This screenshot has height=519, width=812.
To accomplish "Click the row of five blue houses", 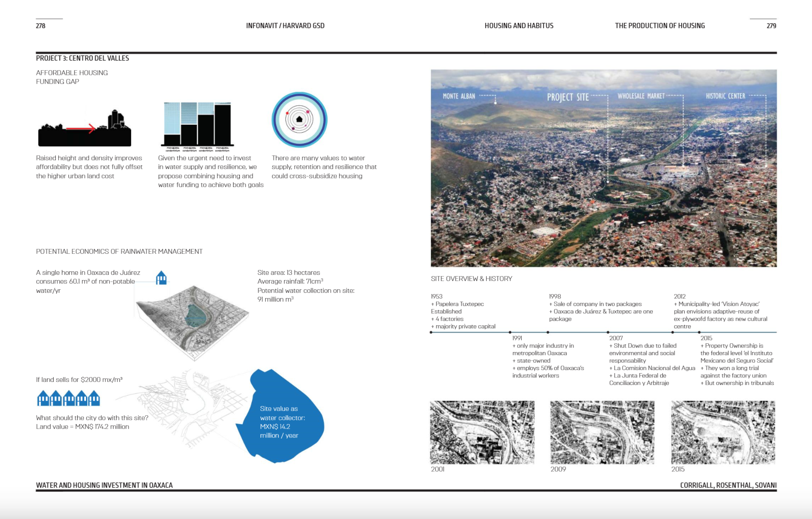I will (x=68, y=398).
